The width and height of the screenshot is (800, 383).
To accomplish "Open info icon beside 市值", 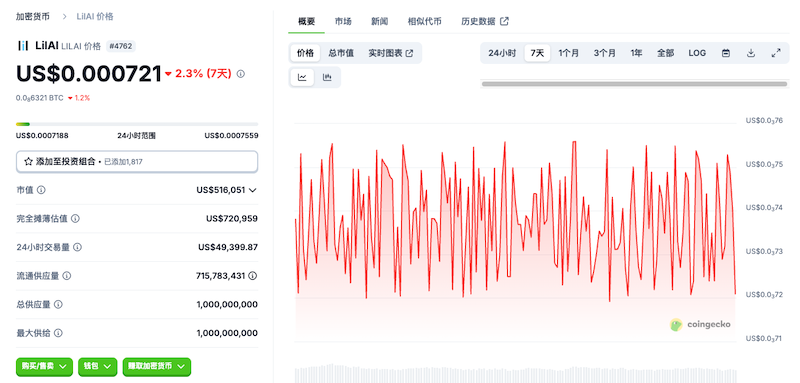I will (41, 190).
